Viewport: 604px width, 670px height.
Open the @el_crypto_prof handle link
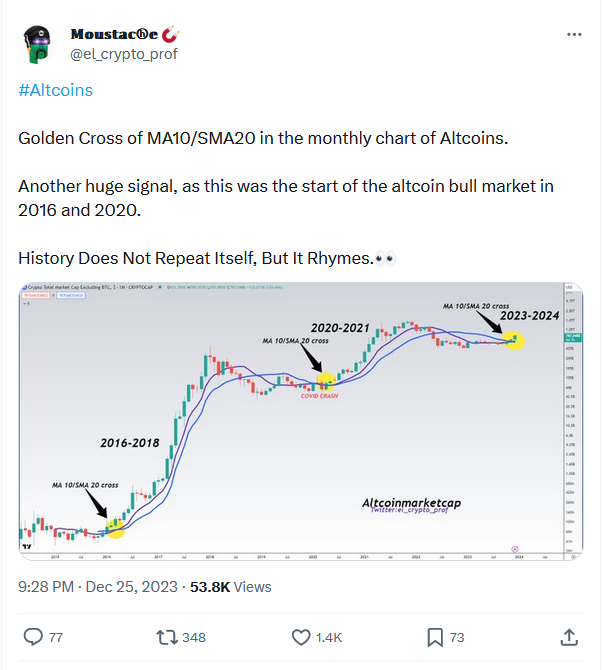click(x=123, y=54)
